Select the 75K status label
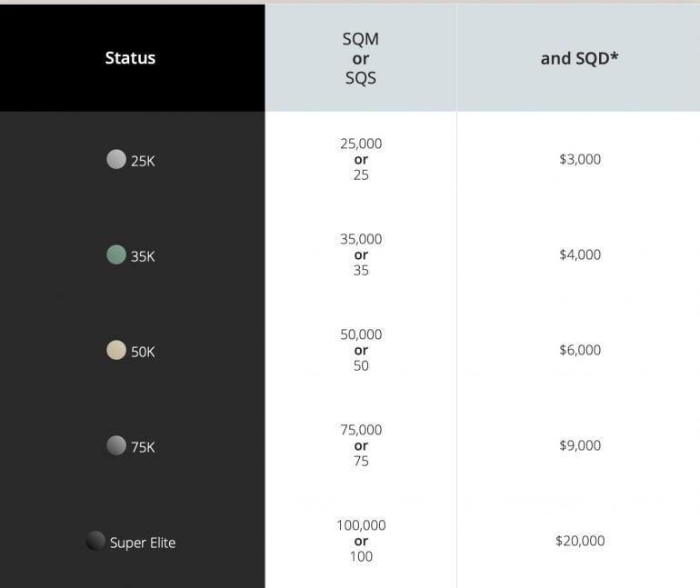This screenshot has width=700, height=588. [143, 447]
